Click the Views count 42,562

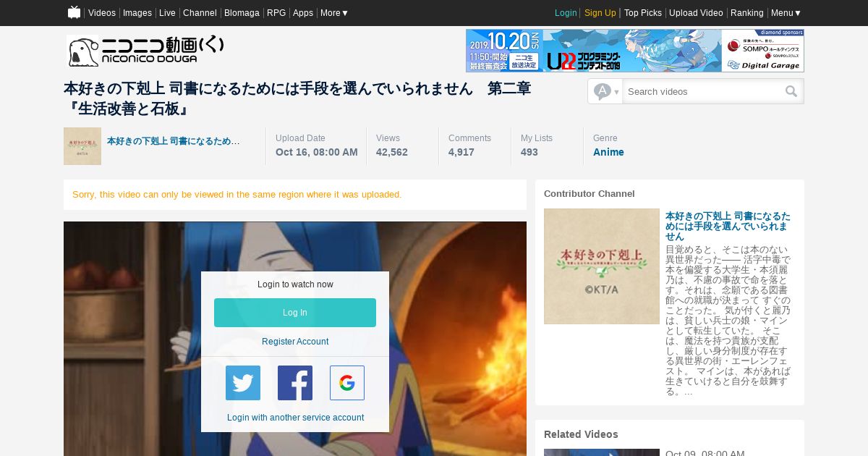(x=392, y=152)
